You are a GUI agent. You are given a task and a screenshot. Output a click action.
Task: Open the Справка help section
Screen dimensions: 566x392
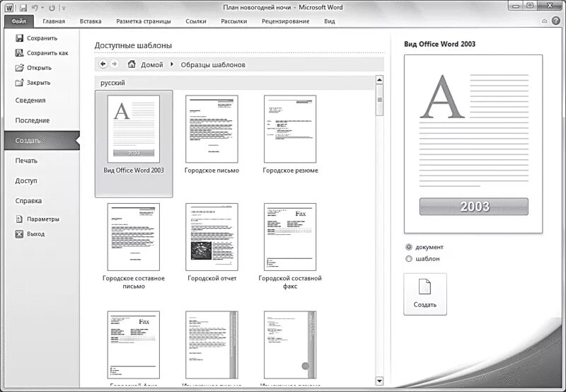(x=28, y=201)
